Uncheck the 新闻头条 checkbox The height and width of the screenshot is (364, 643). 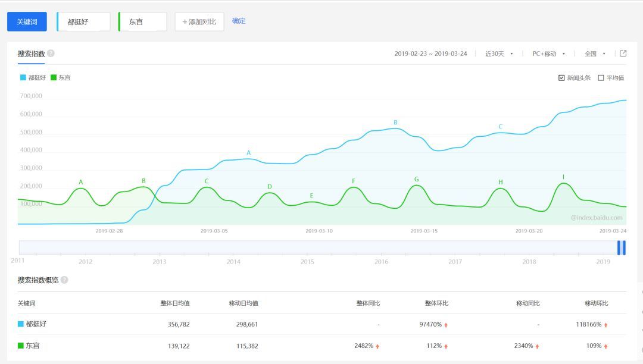click(x=561, y=78)
